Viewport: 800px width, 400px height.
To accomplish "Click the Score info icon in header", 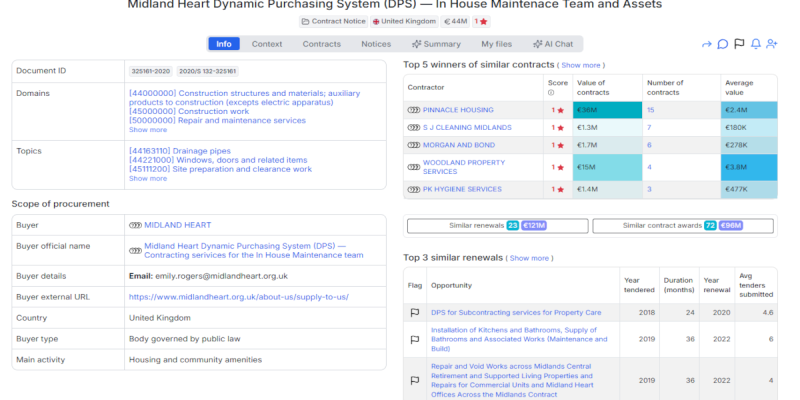I will (x=551, y=93).
